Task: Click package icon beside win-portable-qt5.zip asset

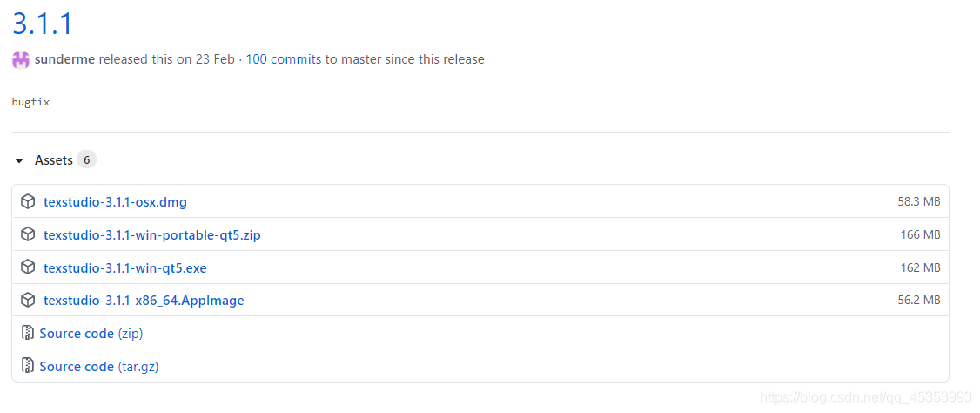Action: pyautogui.click(x=28, y=234)
